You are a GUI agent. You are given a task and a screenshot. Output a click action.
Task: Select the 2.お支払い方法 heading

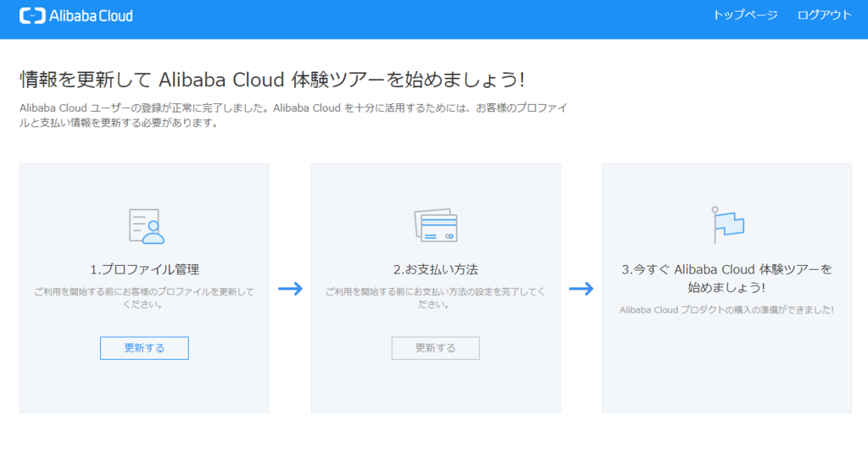point(436,269)
